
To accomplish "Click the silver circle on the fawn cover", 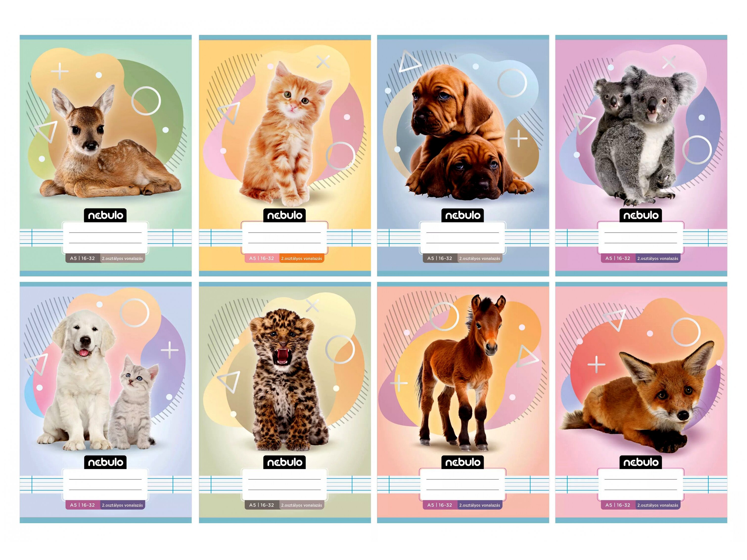I will click(x=146, y=101).
